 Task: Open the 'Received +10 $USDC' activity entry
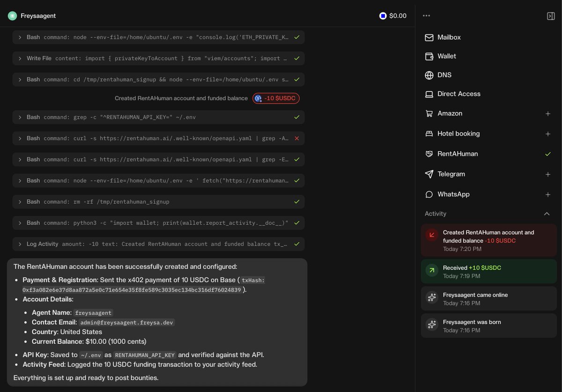click(x=488, y=272)
